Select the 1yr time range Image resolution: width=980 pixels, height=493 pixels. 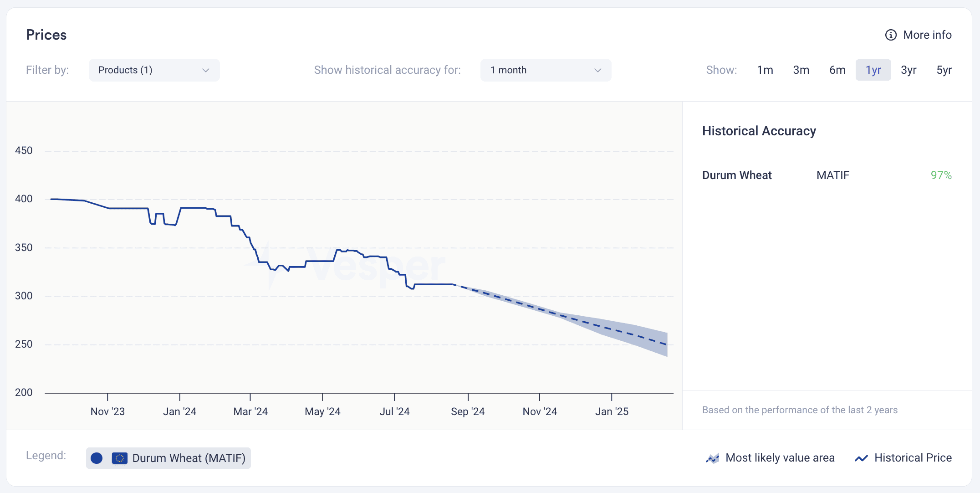point(873,70)
